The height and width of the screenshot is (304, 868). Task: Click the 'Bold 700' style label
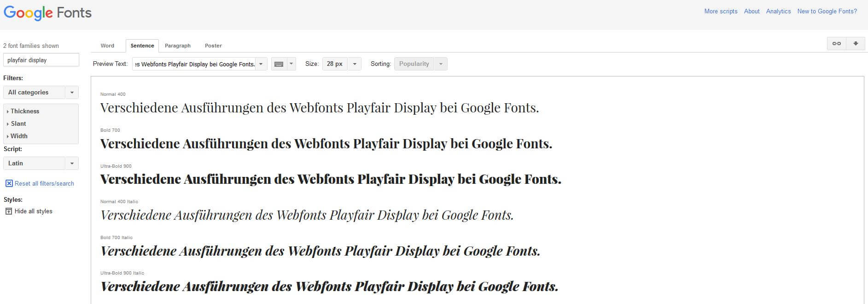click(110, 130)
